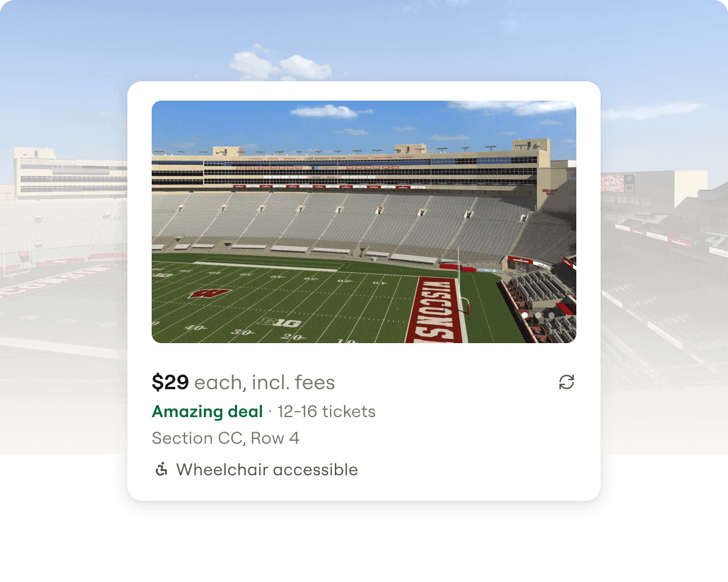Open the stadium seat view photo
The height and width of the screenshot is (582, 728).
click(x=364, y=222)
